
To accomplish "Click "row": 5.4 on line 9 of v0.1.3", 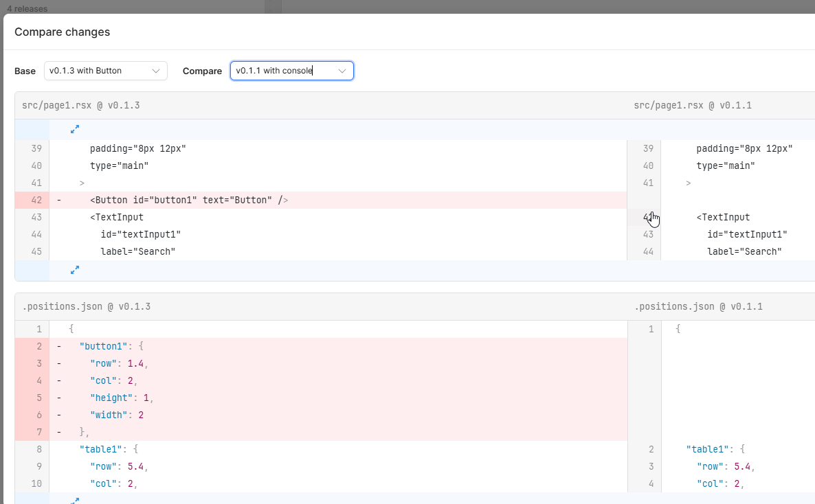I will pos(119,467).
